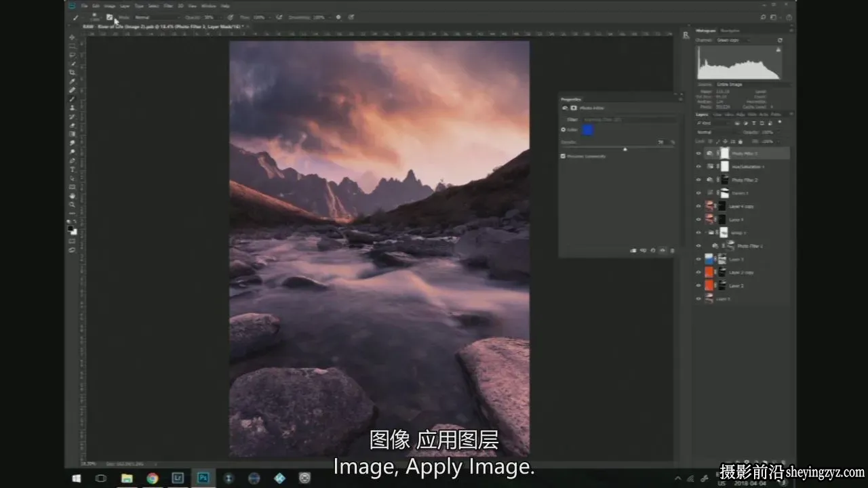This screenshot has width=868, height=488.
Task: Toggle the Preserve Luminosity checkbox
Action: (563, 156)
